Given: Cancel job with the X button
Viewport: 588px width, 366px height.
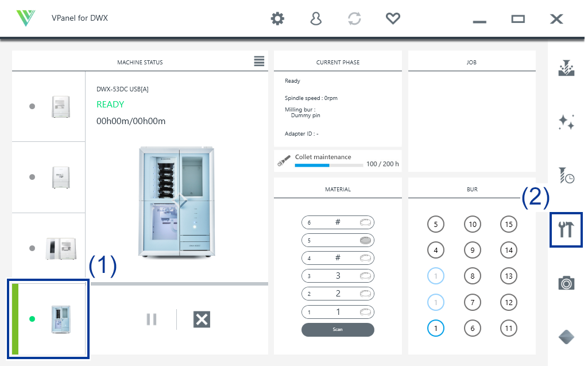Looking at the screenshot, I should coord(202,319).
